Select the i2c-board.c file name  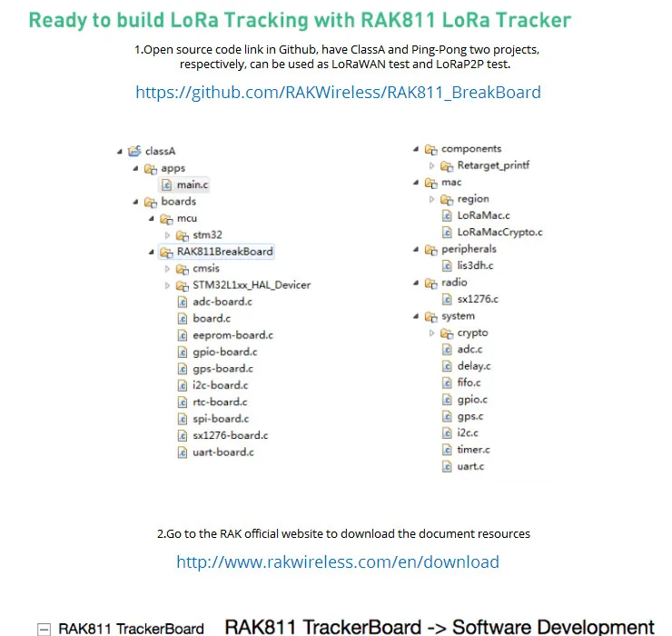[x=221, y=385]
